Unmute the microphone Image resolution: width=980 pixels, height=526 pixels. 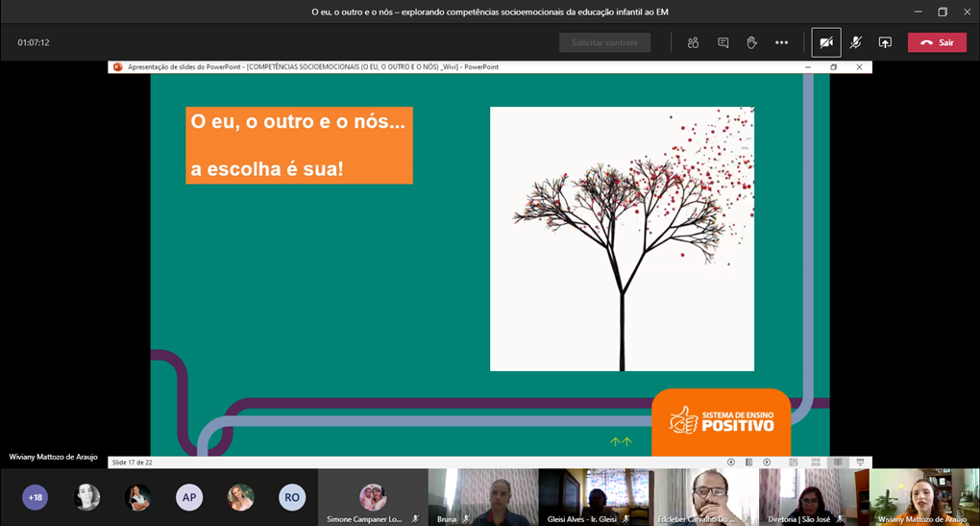click(855, 42)
